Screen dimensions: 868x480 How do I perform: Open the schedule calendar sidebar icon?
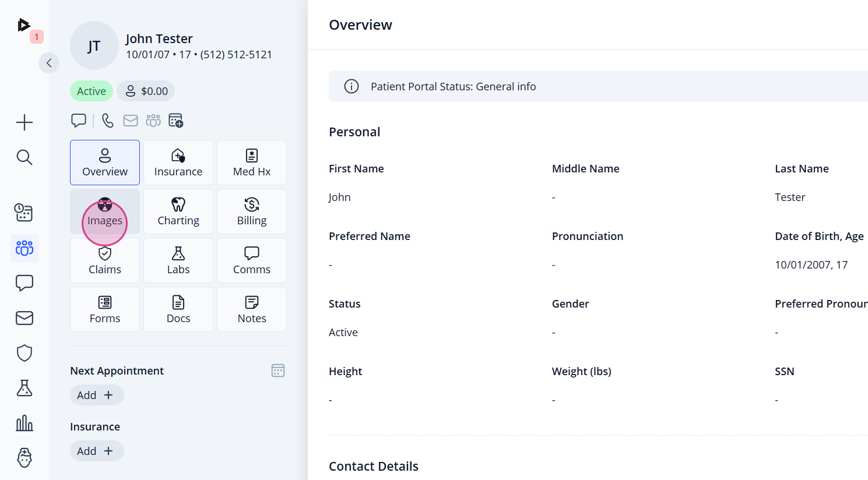coord(24,213)
